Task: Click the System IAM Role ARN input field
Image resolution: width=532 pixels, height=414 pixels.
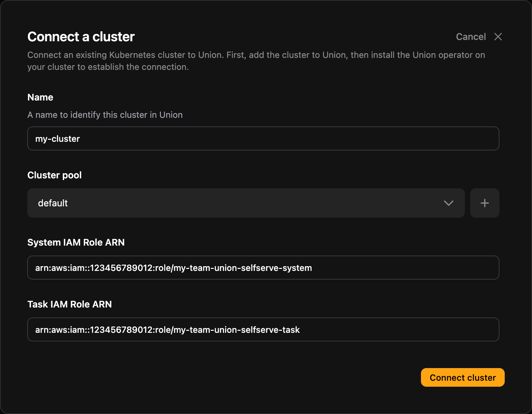Action: point(263,268)
